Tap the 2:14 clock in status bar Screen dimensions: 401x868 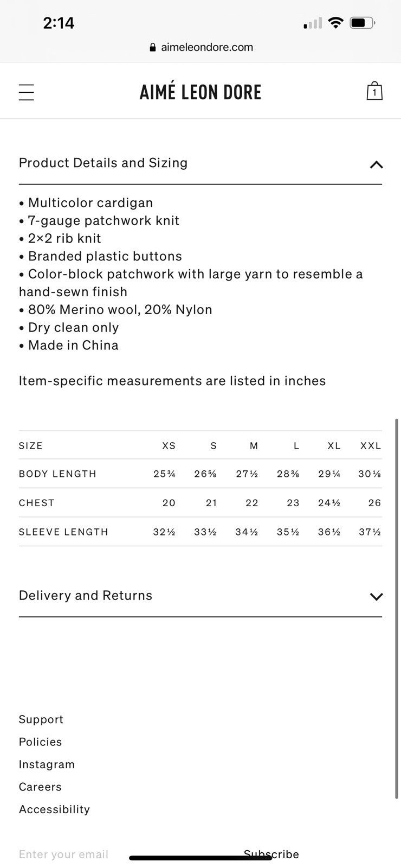59,23
